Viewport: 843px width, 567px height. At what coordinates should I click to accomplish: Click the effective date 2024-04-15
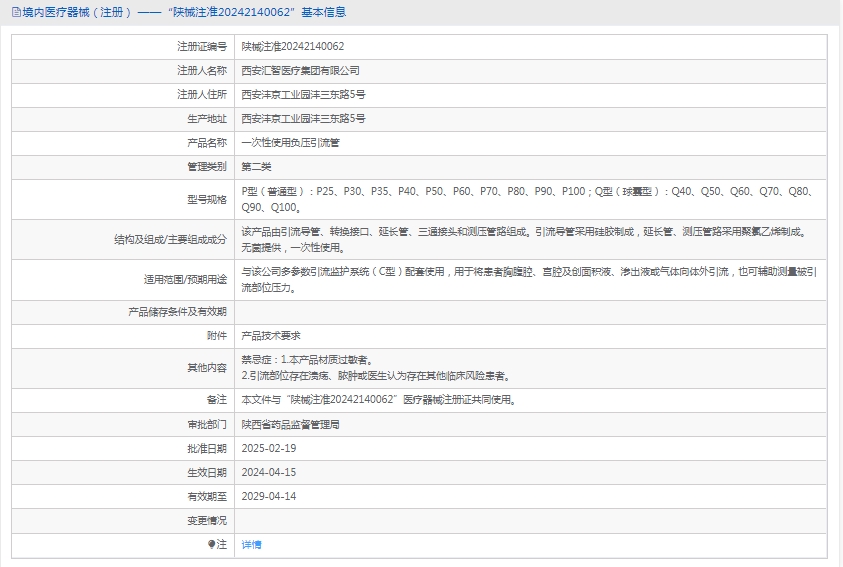point(269,472)
